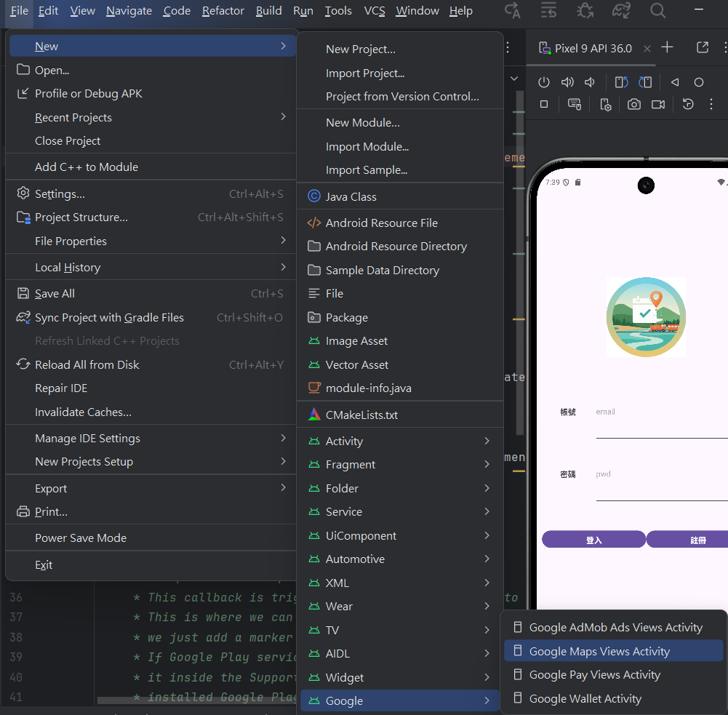Image resolution: width=728 pixels, height=715 pixels.
Task: Click the Sync Gradle elephant toolbar icon
Action: (621, 10)
